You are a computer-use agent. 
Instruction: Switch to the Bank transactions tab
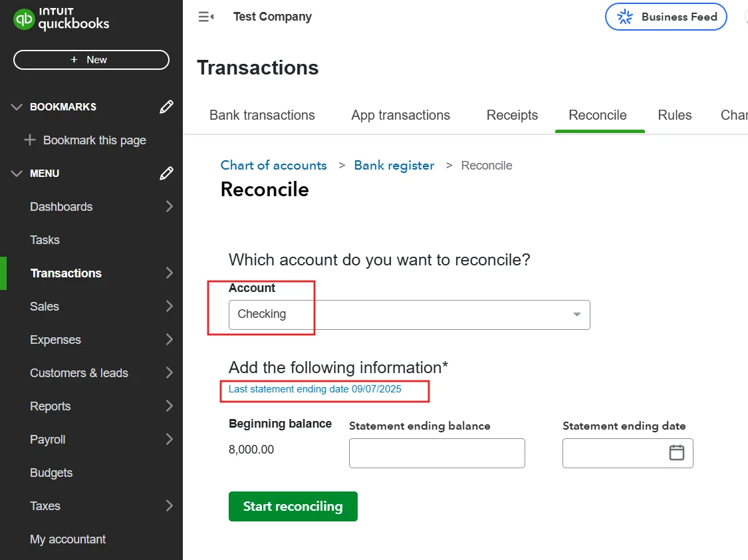[x=262, y=115]
